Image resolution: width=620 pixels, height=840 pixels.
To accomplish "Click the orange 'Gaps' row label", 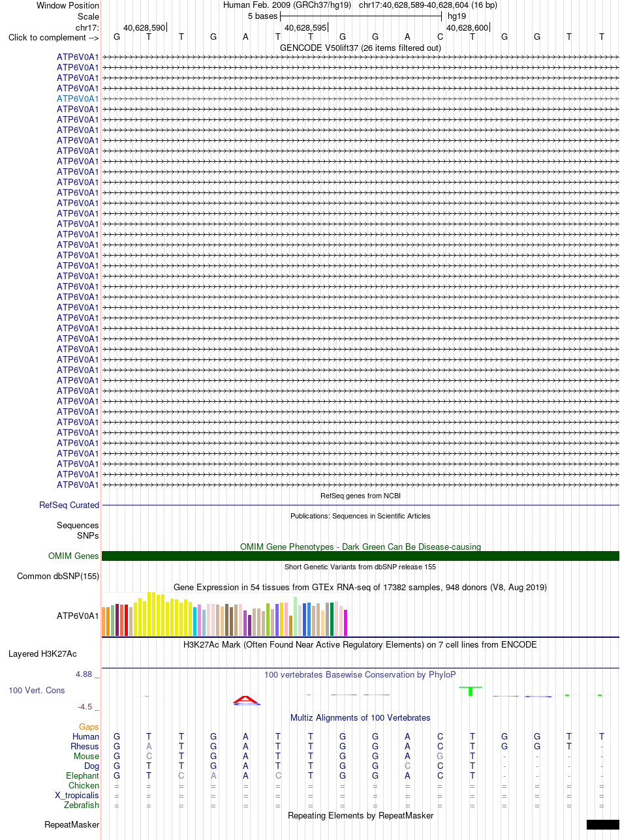I will point(89,727).
